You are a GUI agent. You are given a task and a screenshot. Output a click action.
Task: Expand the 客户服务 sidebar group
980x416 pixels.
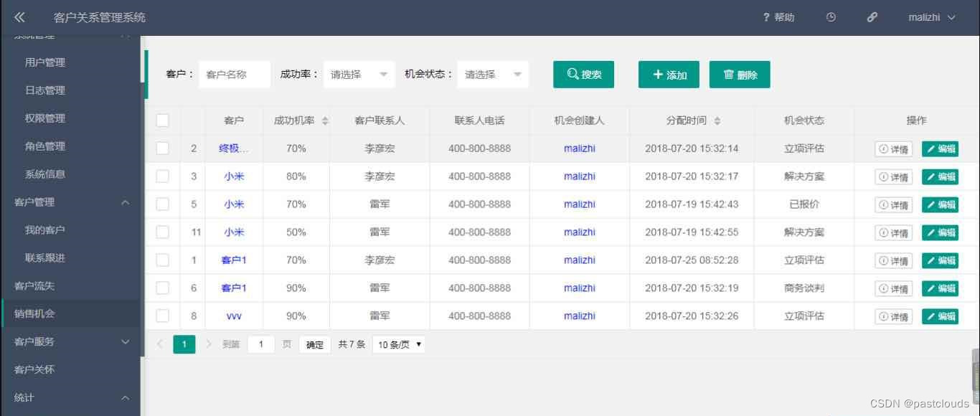[x=70, y=342]
